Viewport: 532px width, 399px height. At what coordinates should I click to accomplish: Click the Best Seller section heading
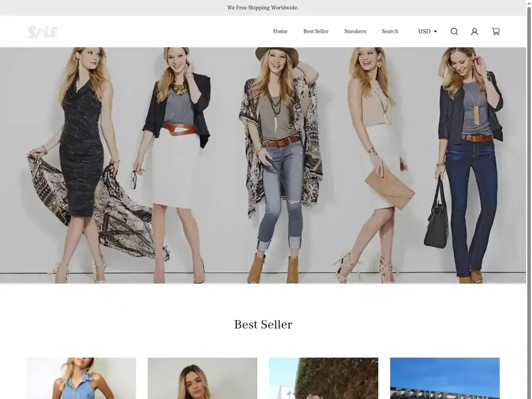click(263, 325)
